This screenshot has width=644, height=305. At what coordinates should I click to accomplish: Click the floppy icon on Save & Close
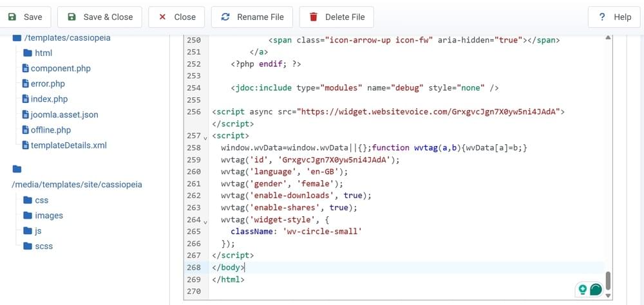click(x=72, y=17)
